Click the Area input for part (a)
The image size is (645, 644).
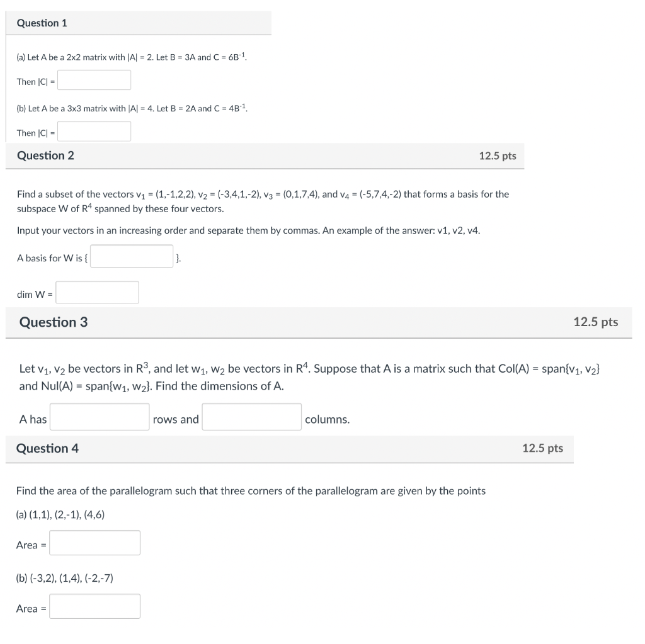click(94, 542)
